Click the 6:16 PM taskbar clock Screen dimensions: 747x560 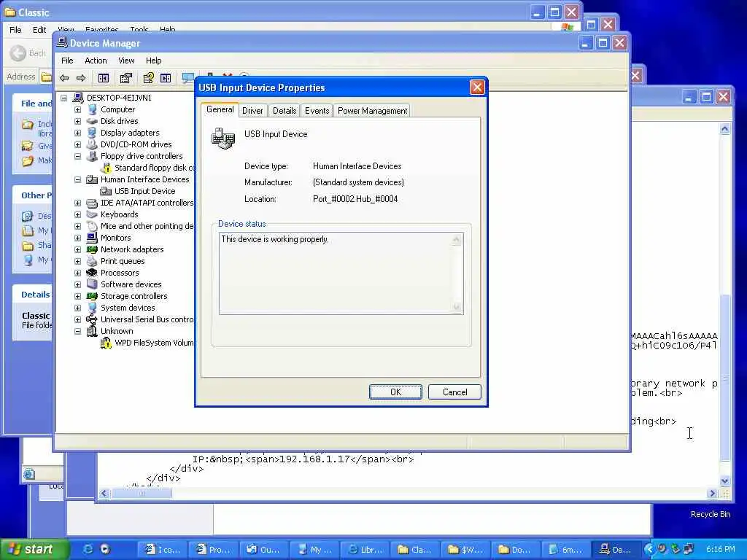coord(720,549)
